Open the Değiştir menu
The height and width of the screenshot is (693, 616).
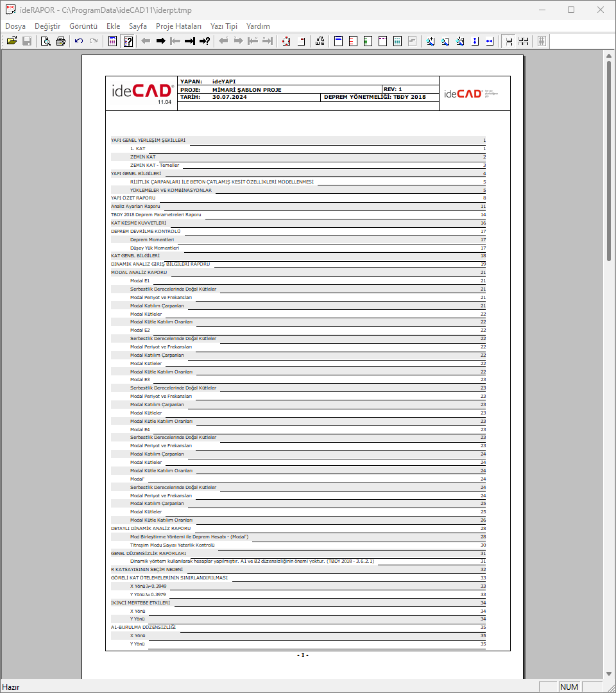click(x=47, y=26)
